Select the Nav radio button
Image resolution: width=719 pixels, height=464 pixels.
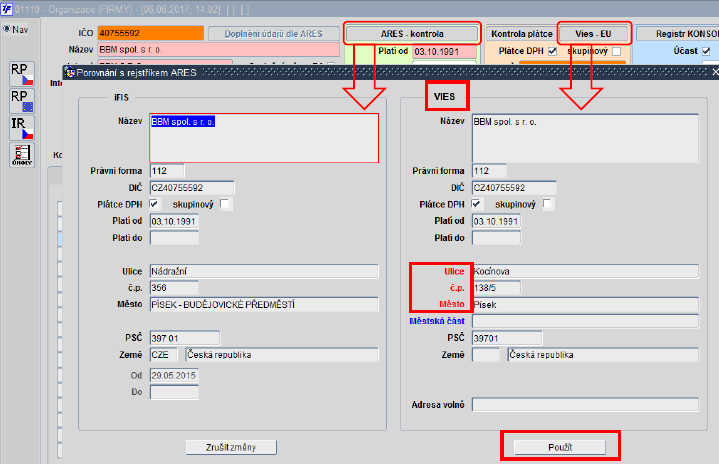(x=7, y=29)
